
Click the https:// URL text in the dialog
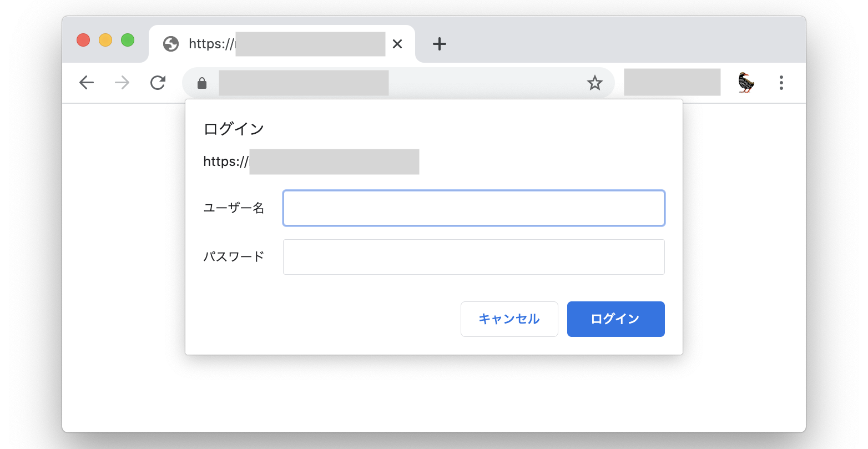tap(224, 162)
